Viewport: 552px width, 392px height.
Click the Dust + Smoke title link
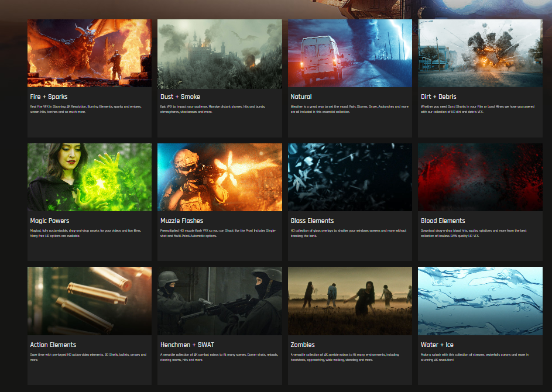(x=180, y=97)
